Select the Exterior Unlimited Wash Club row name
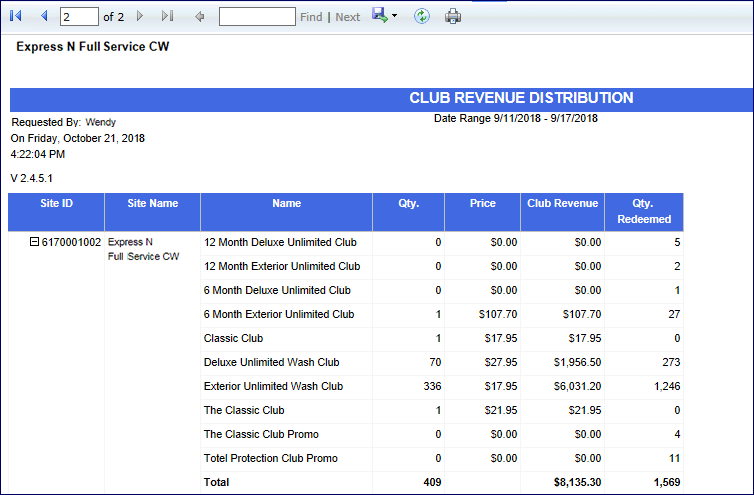The height and width of the screenshot is (495, 754). click(x=273, y=386)
